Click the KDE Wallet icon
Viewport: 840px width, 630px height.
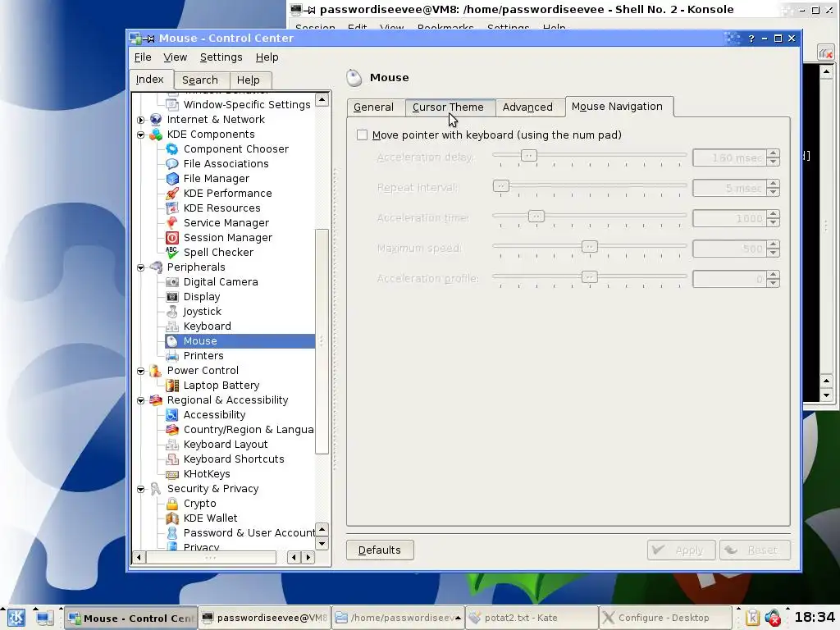point(172,518)
